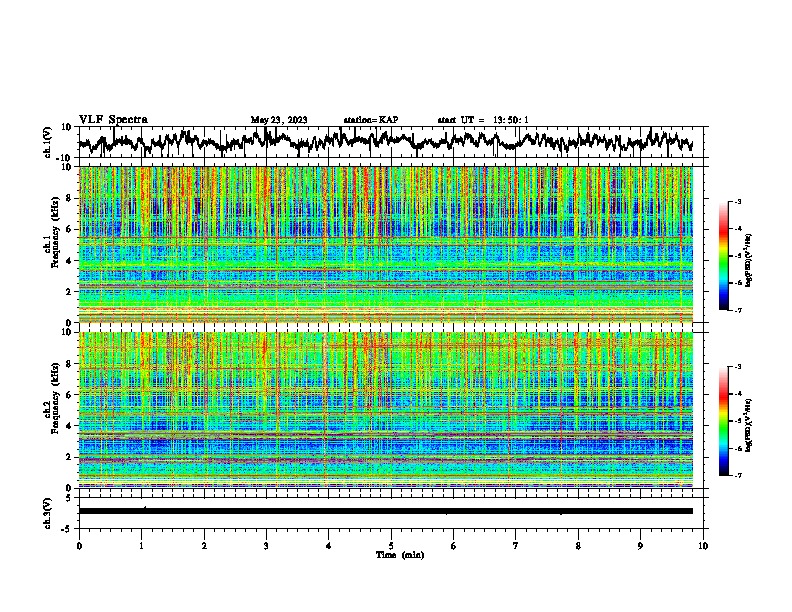Click the 9 minute tick label
The height and width of the screenshot is (612, 792).
tap(640, 546)
